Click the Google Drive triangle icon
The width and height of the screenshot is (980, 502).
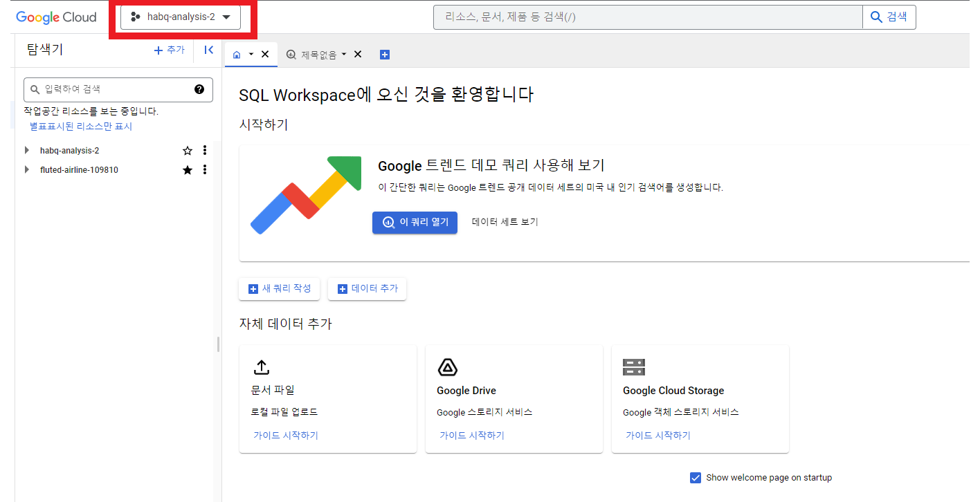tap(448, 367)
